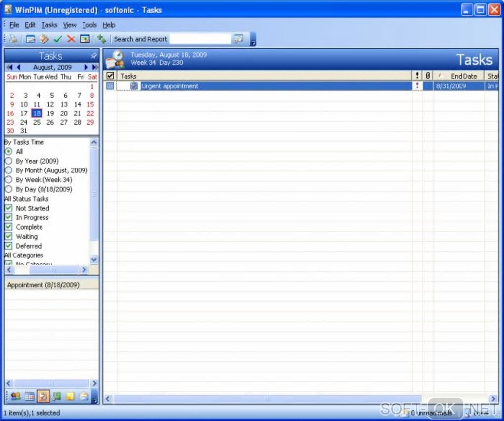
Task: Go to next year in calendar
Action: point(95,67)
